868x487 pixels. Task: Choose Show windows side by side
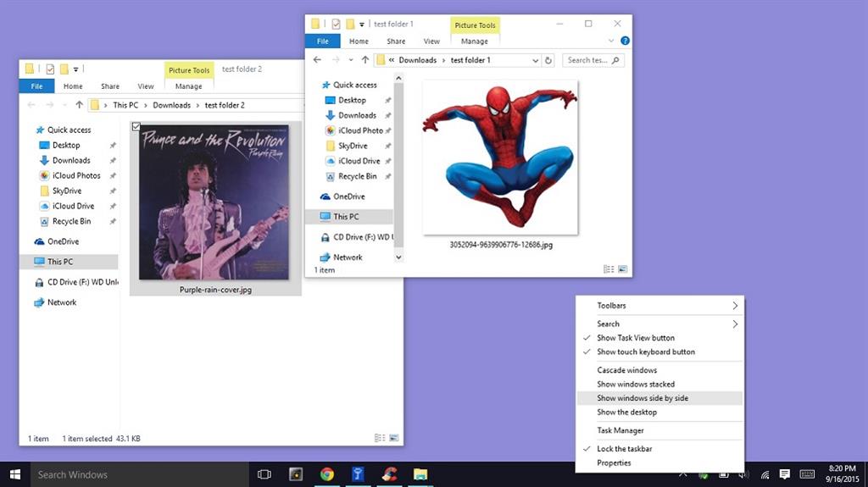click(x=659, y=398)
